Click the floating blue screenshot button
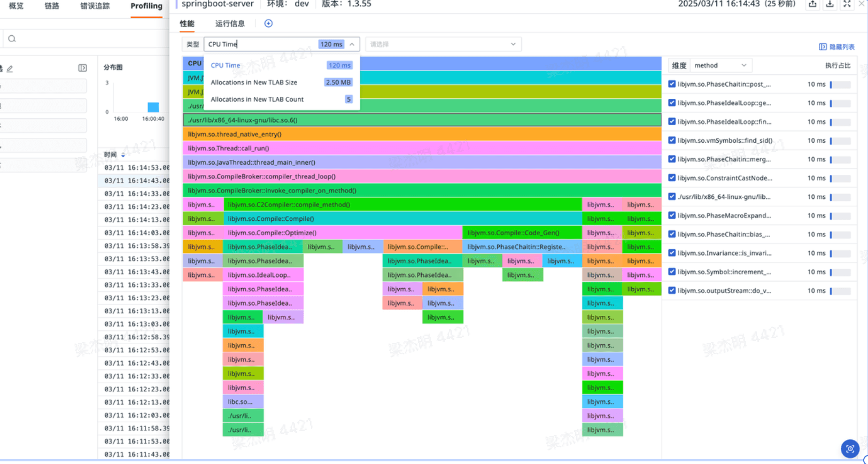This screenshot has height=464, width=868. tap(849, 449)
